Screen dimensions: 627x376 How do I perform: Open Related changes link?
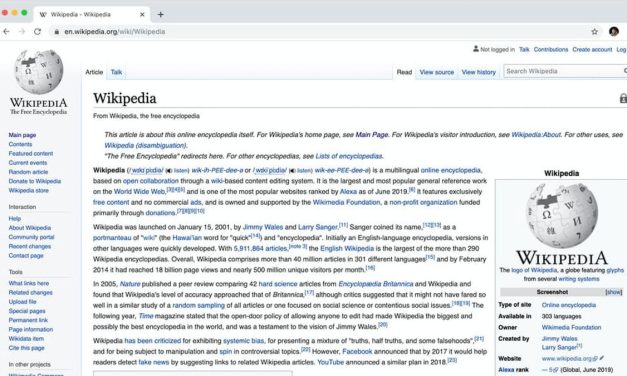(x=31, y=292)
